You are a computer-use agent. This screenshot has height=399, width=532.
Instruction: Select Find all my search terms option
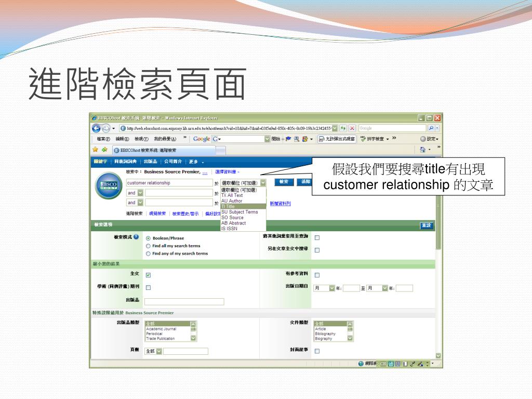tap(148, 246)
